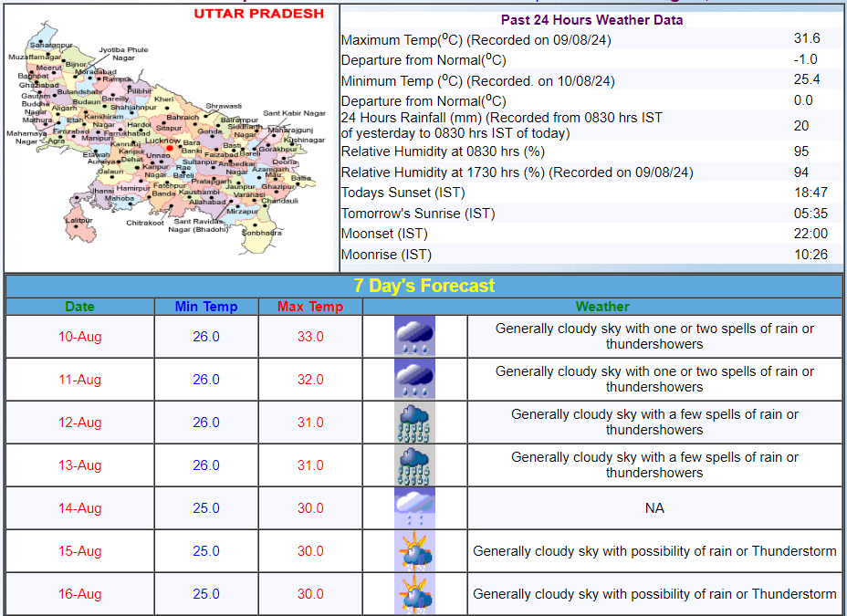The height and width of the screenshot is (616, 847).
Task: Click the 7 Day's Forecast title bar
Action: coord(424,286)
